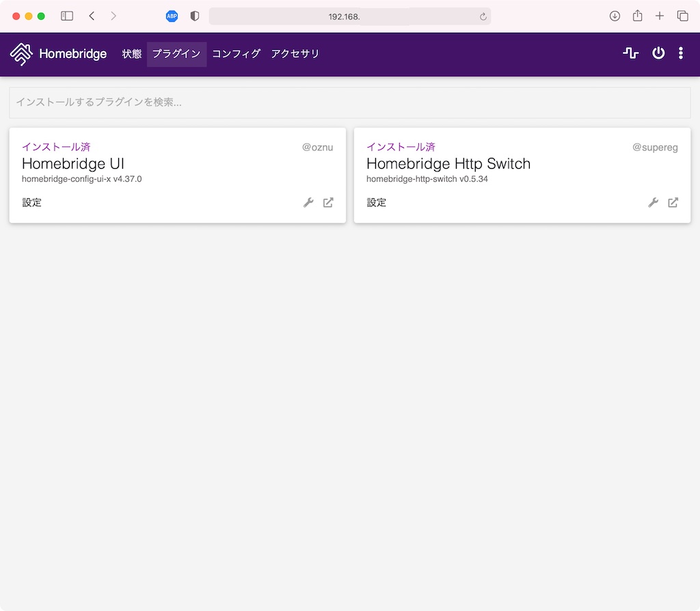Click the Homebridge Http Switch plugin title
Screen dimensions: 700x611
coord(448,164)
